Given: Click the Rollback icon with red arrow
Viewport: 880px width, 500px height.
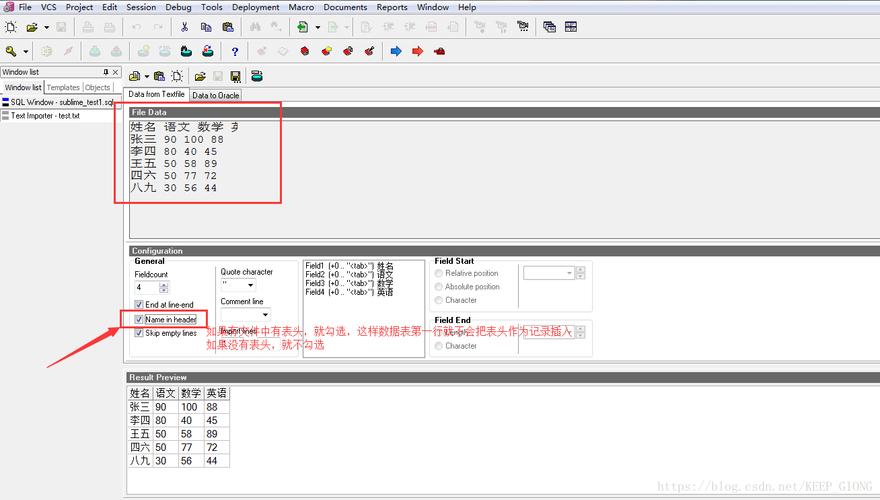Looking at the screenshot, I should [x=208, y=52].
